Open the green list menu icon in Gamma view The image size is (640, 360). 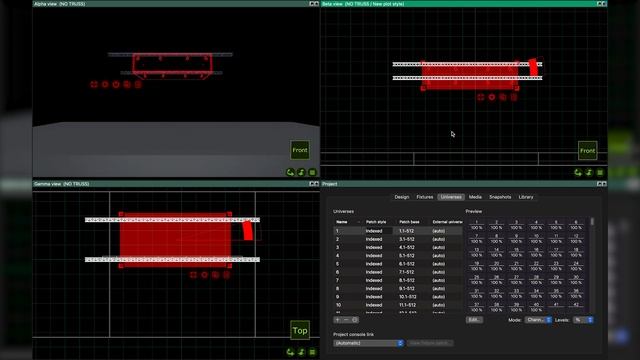[x=312, y=352]
